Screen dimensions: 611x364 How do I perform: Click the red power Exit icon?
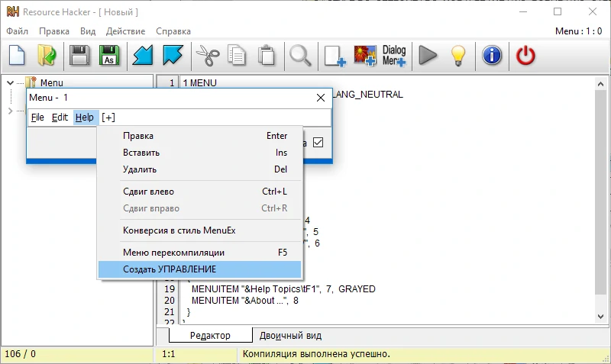pos(525,56)
